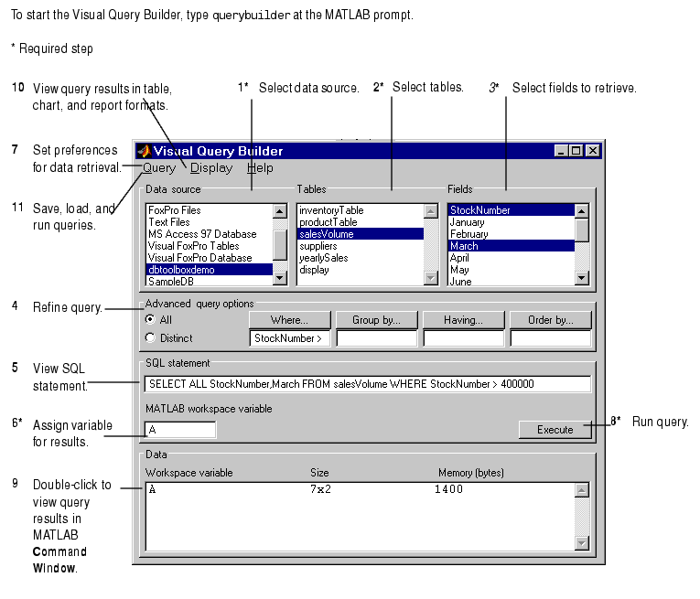Select SampleDB data source
This screenshot has width=700, height=599.
[x=210, y=281]
